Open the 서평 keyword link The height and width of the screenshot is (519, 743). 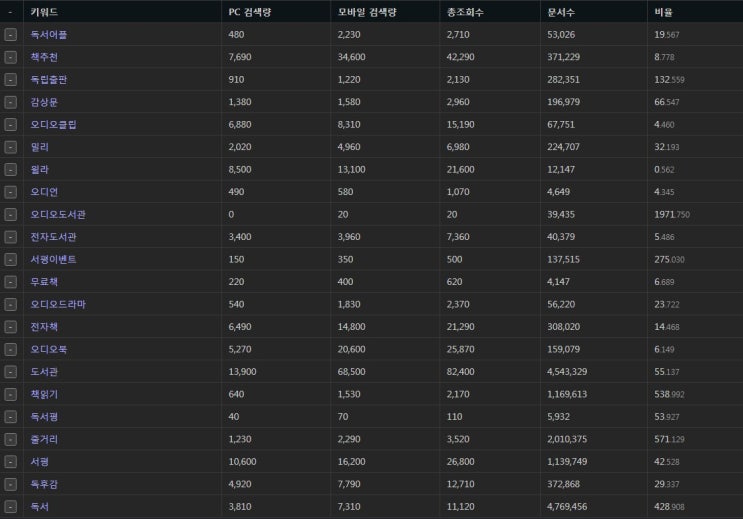39,462
